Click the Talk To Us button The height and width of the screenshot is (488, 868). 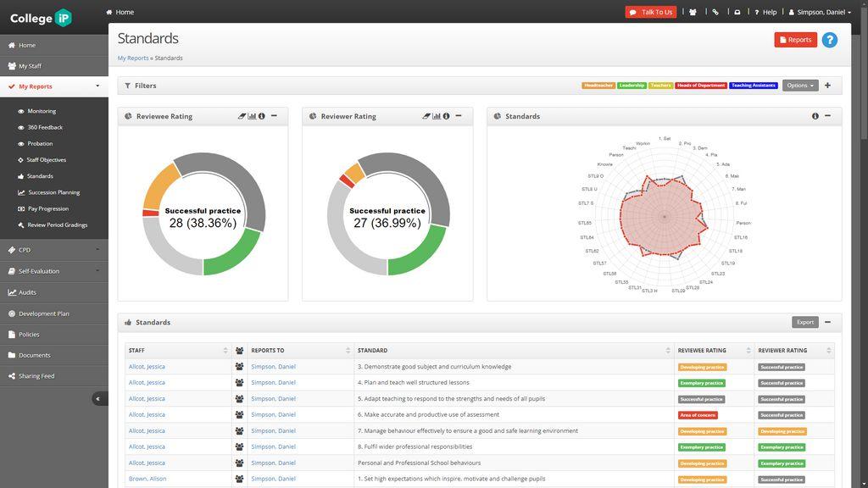click(651, 12)
